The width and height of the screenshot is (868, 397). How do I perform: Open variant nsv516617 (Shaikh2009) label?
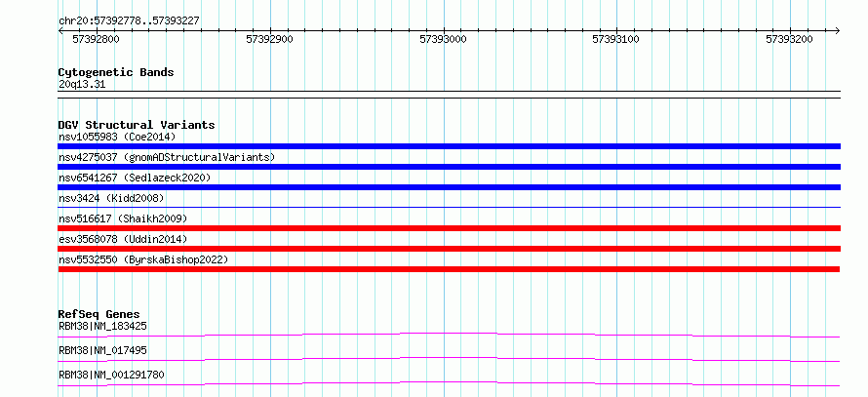[123, 218]
